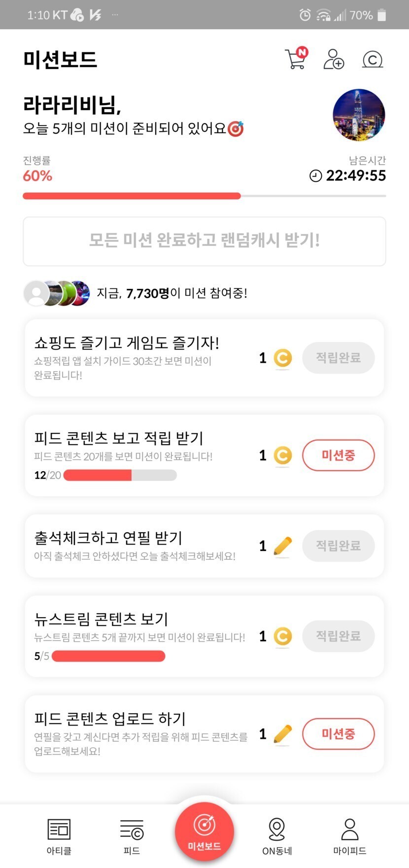
Task: Click the overall 60% mission progress bar
Action: (204, 196)
